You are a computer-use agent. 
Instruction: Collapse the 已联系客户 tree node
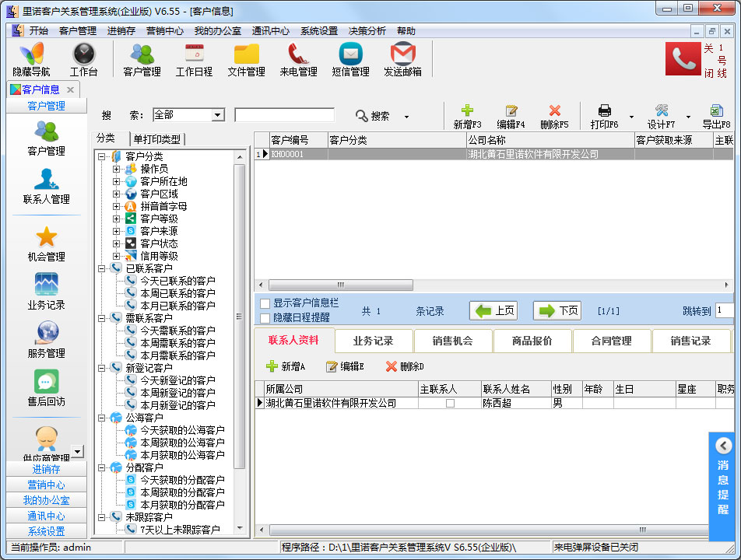pos(102,268)
